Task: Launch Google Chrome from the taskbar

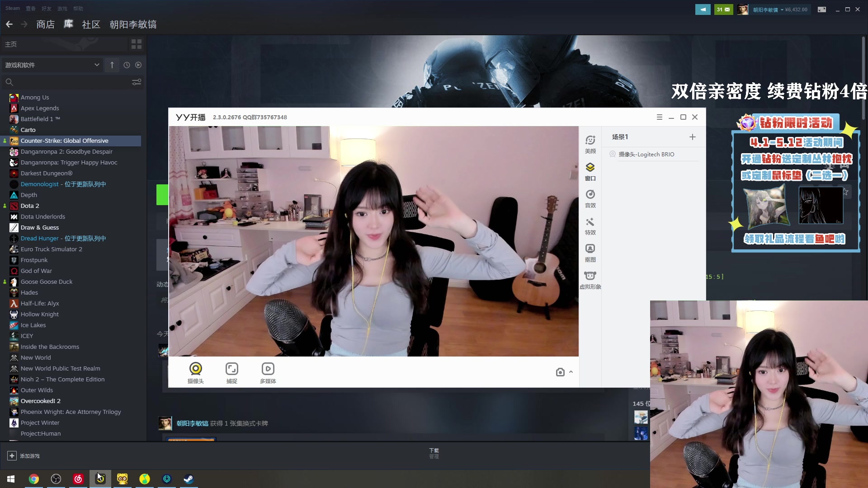Action: [x=34, y=479]
